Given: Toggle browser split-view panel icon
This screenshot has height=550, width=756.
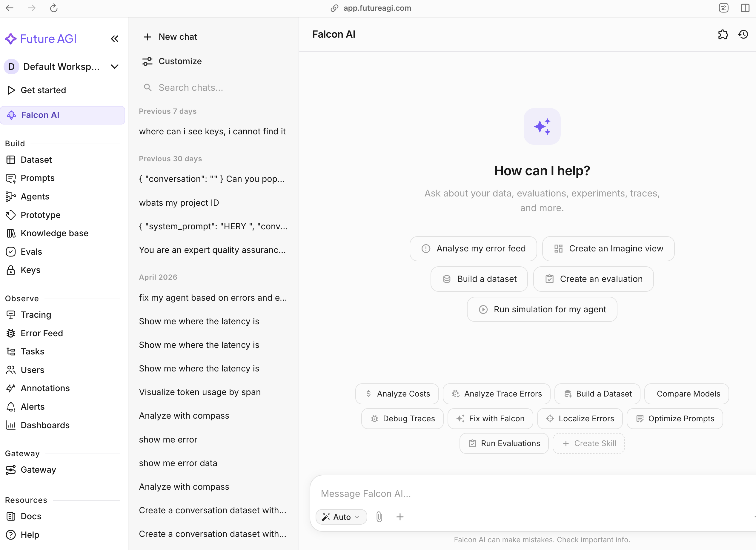Looking at the screenshot, I should 745,8.
